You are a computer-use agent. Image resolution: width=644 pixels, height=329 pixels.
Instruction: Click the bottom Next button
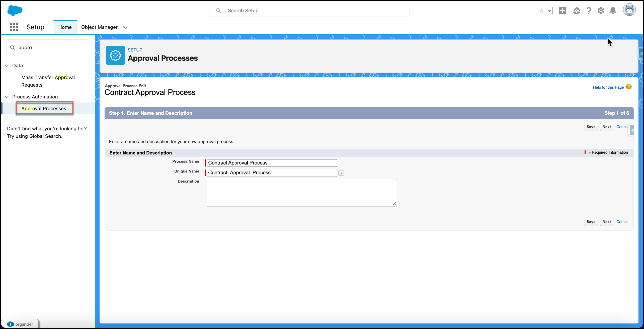(x=607, y=222)
